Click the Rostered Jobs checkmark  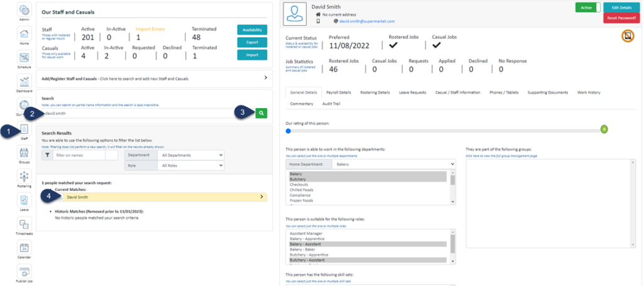(393, 45)
